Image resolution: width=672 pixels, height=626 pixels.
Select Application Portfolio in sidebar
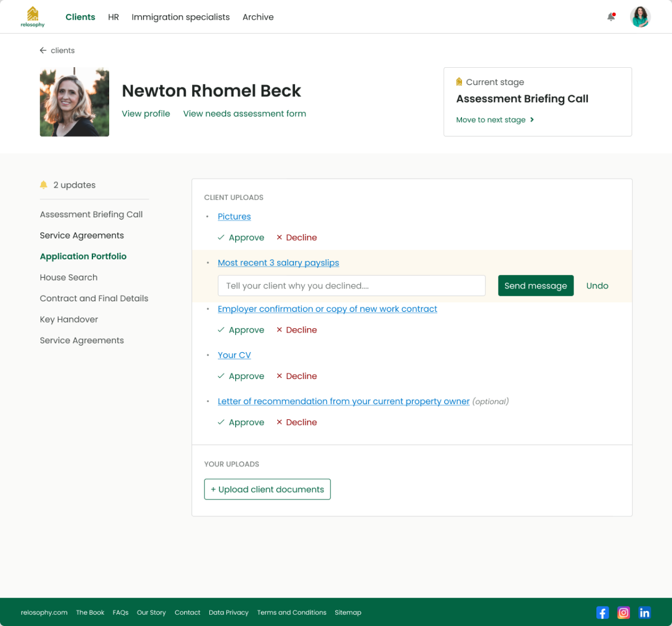pos(83,256)
